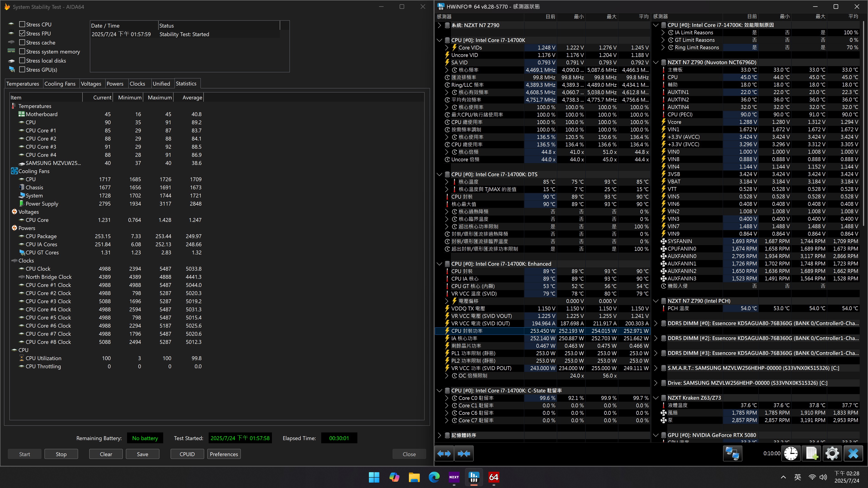Uncheck Stress FPU checkbox
The height and width of the screenshot is (488, 868).
(22, 33)
